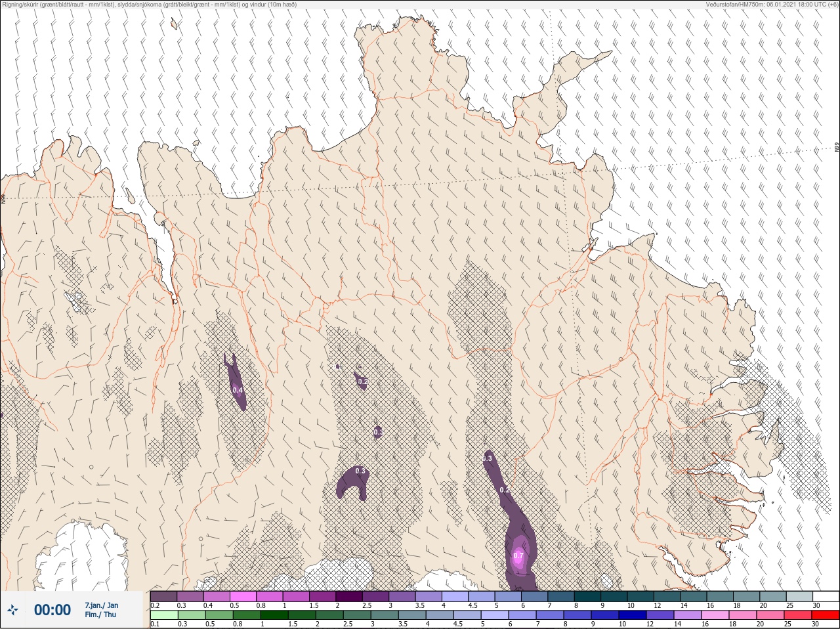
Task: Select the white swatch labeled 30, upper legend row
Action: point(826,597)
